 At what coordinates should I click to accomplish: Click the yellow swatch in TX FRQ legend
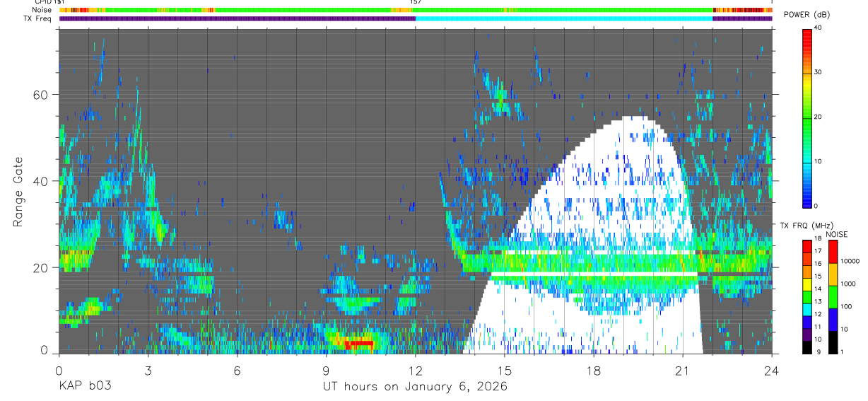point(807,284)
